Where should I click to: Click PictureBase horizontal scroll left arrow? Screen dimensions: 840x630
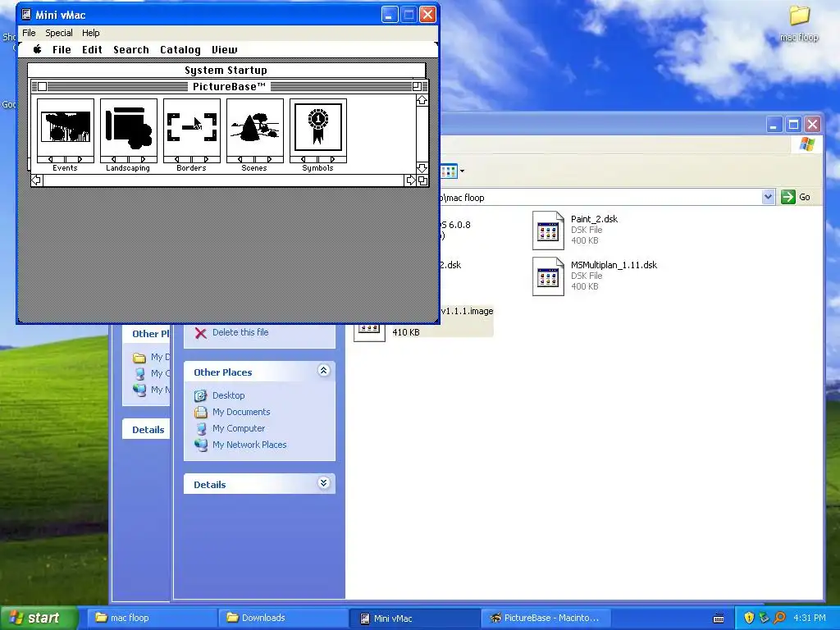click(36, 180)
